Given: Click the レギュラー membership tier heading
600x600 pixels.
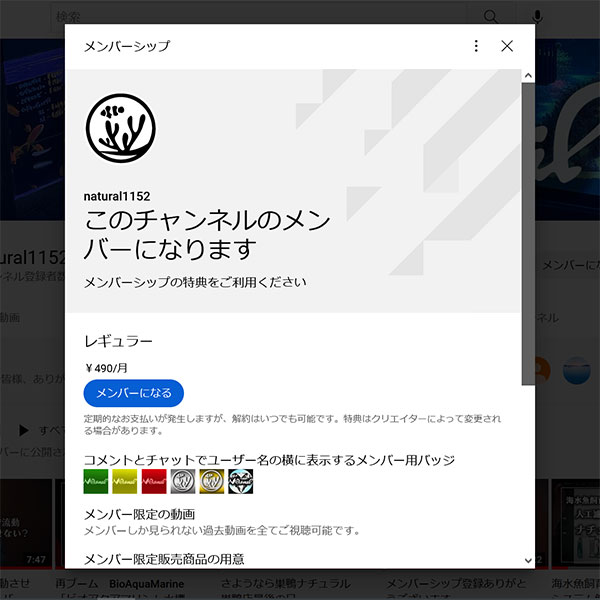Looking at the screenshot, I should pyautogui.click(x=118, y=341).
